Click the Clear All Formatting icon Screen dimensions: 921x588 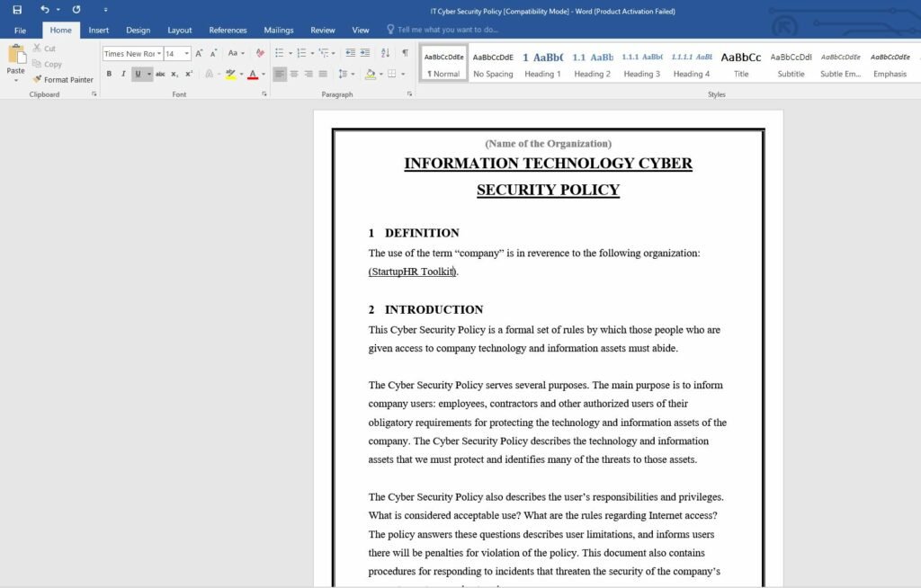click(x=260, y=53)
